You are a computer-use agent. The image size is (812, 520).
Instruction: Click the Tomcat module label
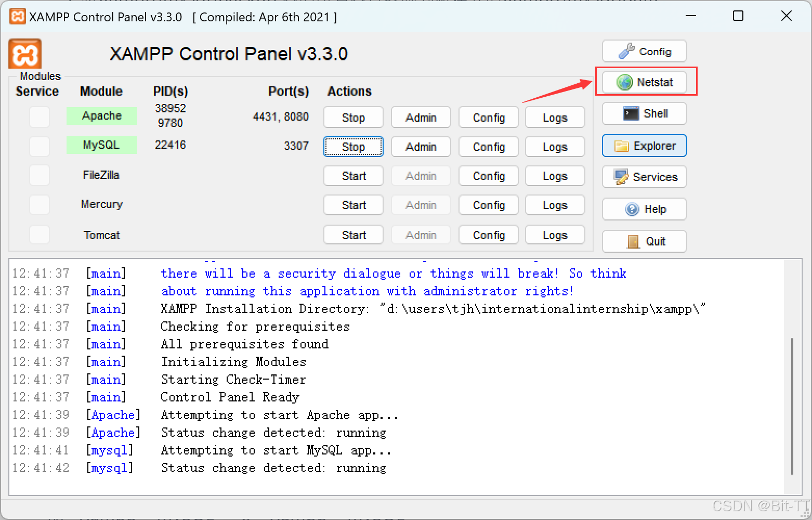click(x=102, y=235)
